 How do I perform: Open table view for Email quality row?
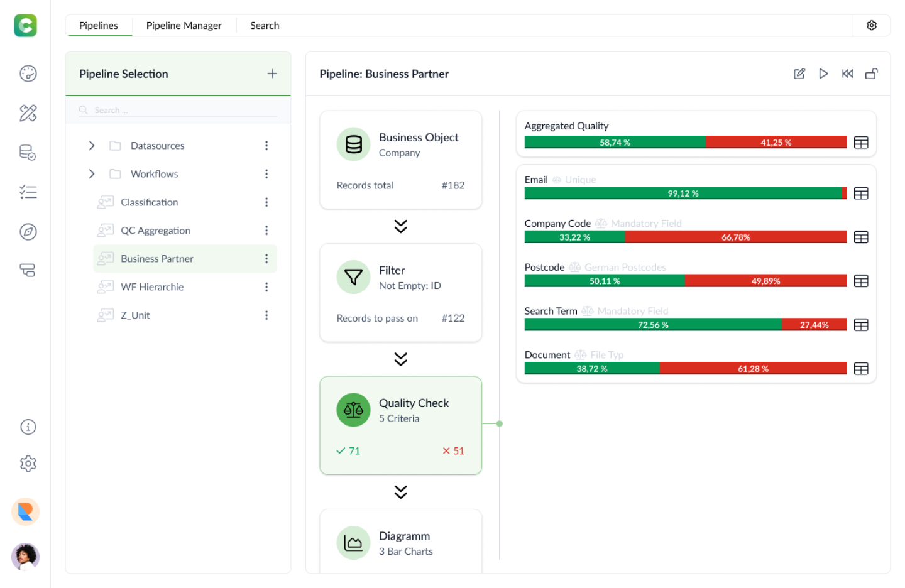coord(861,193)
